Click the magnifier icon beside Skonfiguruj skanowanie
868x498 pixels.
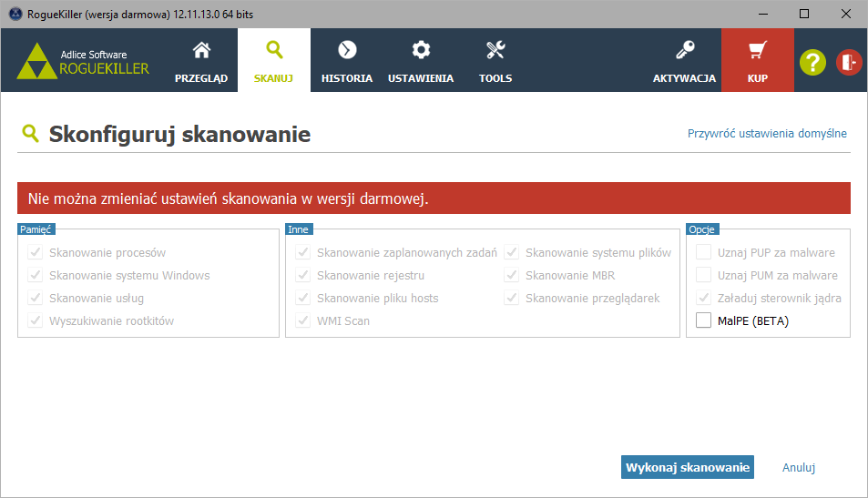pyautogui.click(x=30, y=133)
